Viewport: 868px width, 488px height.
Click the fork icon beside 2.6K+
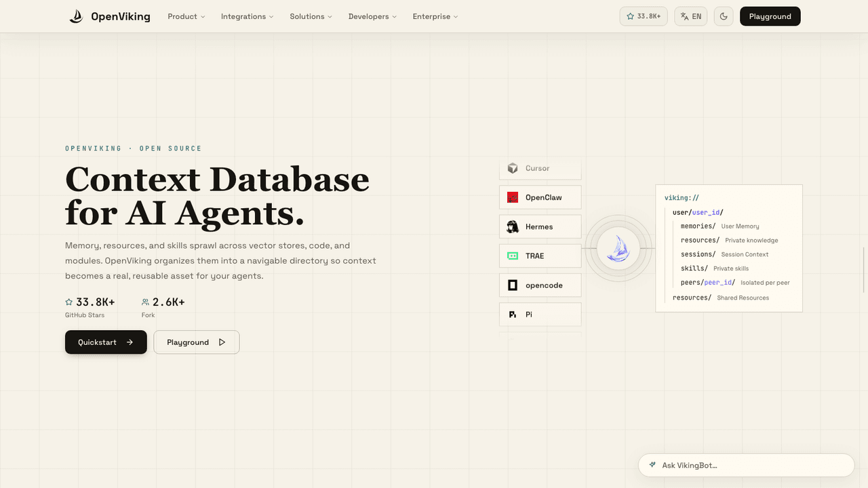click(145, 302)
